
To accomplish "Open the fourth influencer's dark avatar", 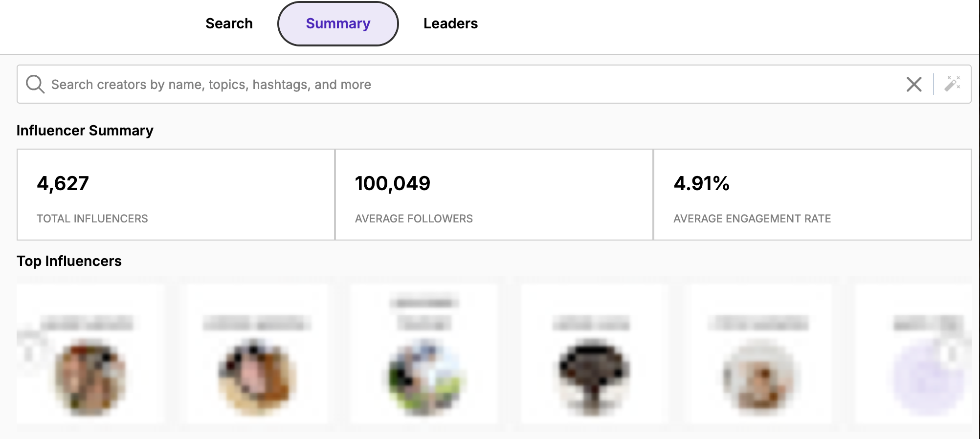I will point(593,378).
